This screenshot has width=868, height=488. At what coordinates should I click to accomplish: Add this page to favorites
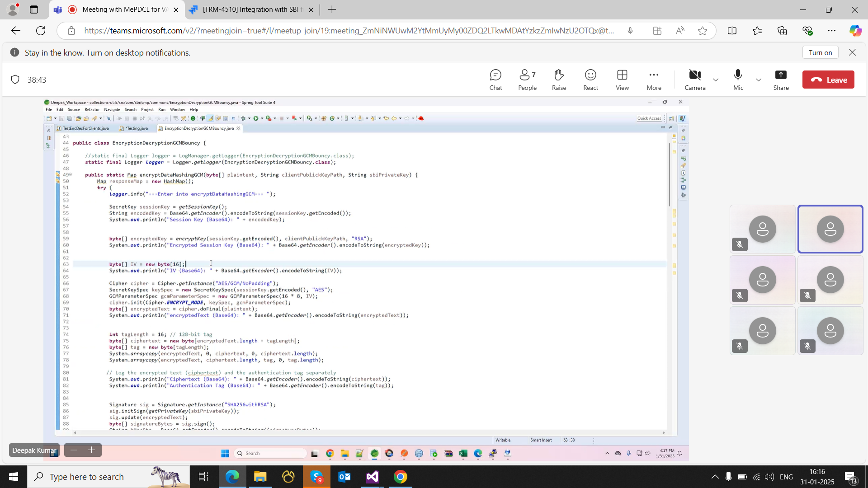(703, 31)
